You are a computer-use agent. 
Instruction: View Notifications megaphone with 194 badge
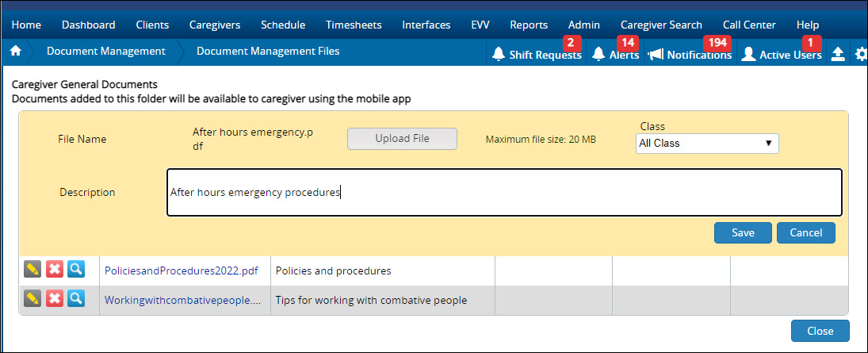[690, 55]
